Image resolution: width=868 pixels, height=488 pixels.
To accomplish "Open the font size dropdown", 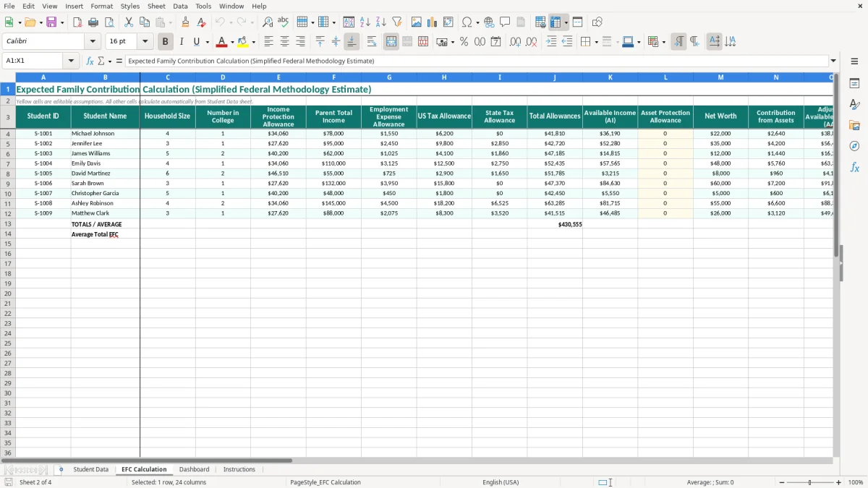I will (145, 42).
